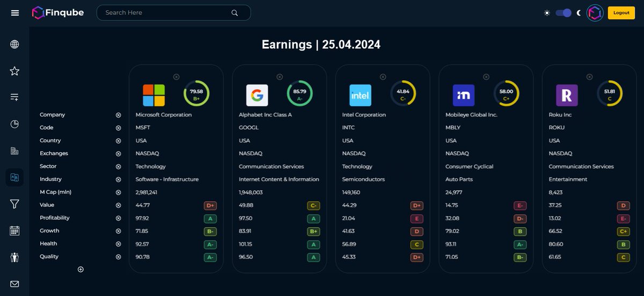This screenshot has height=296, width=644.
Task: Click Microsoft's 79.58 B+ score ring
Action: [196, 93]
